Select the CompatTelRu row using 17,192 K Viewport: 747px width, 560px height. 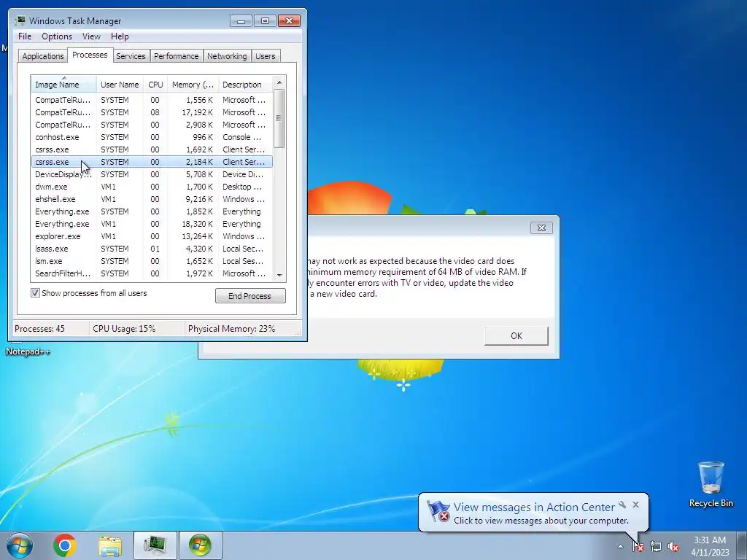coord(152,112)
